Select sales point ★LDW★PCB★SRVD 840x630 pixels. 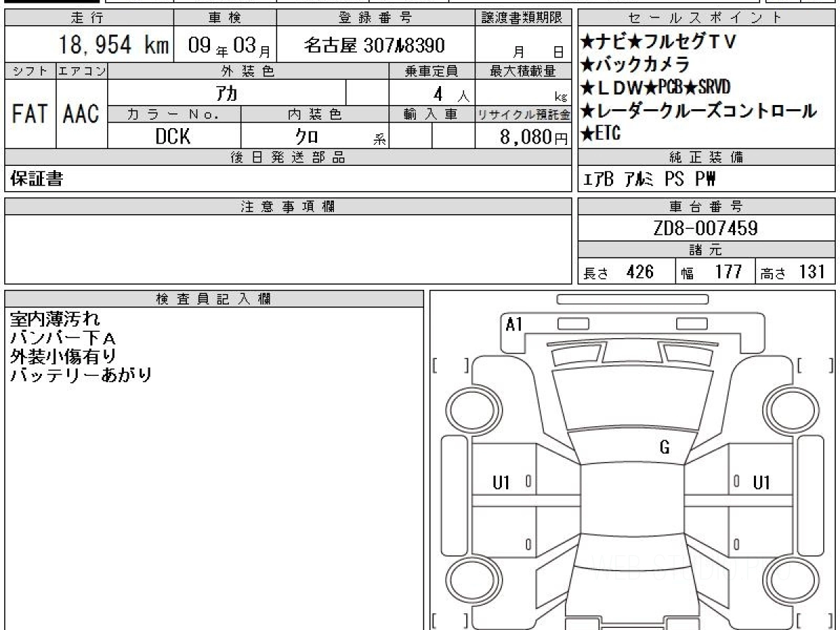pyautogui.click(x=655, y=87)
